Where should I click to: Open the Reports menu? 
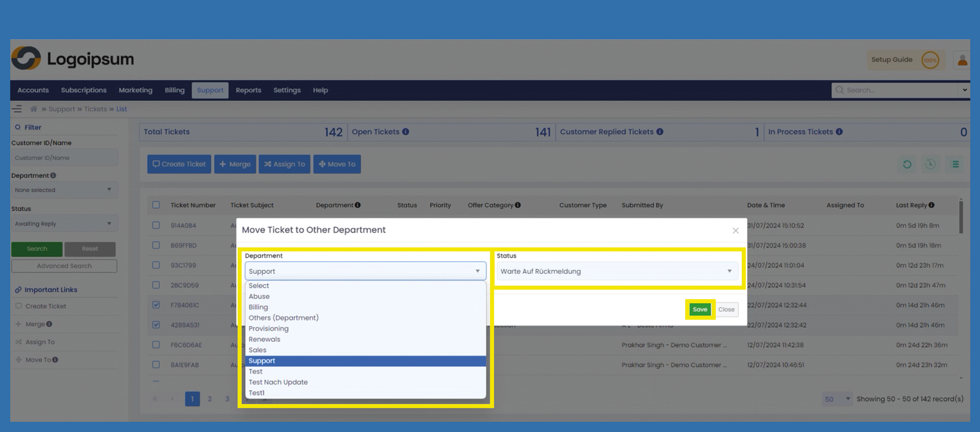(248, 90)
